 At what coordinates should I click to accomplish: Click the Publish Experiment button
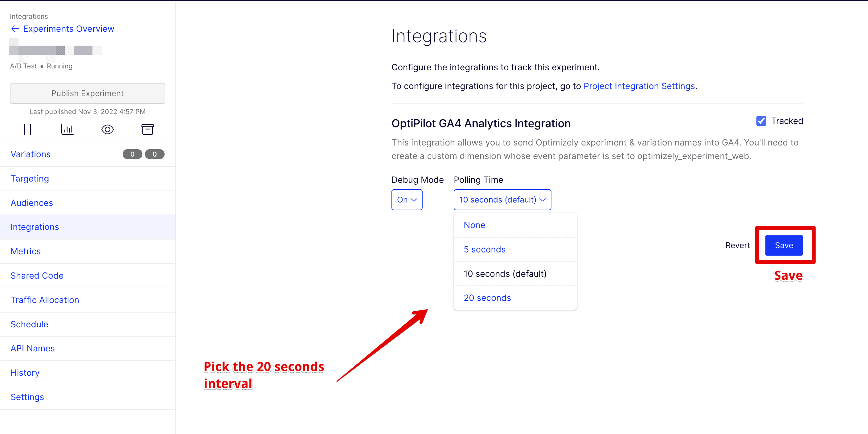(x=87, y=93)
